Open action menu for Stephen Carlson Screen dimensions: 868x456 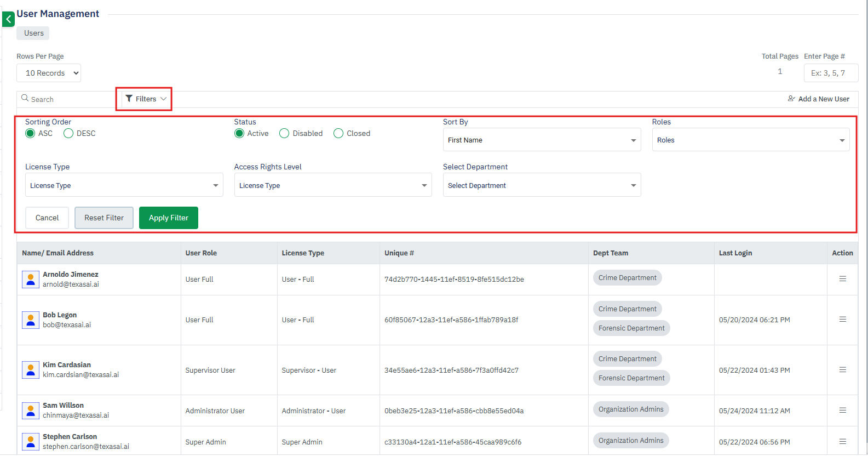(843, 442)
